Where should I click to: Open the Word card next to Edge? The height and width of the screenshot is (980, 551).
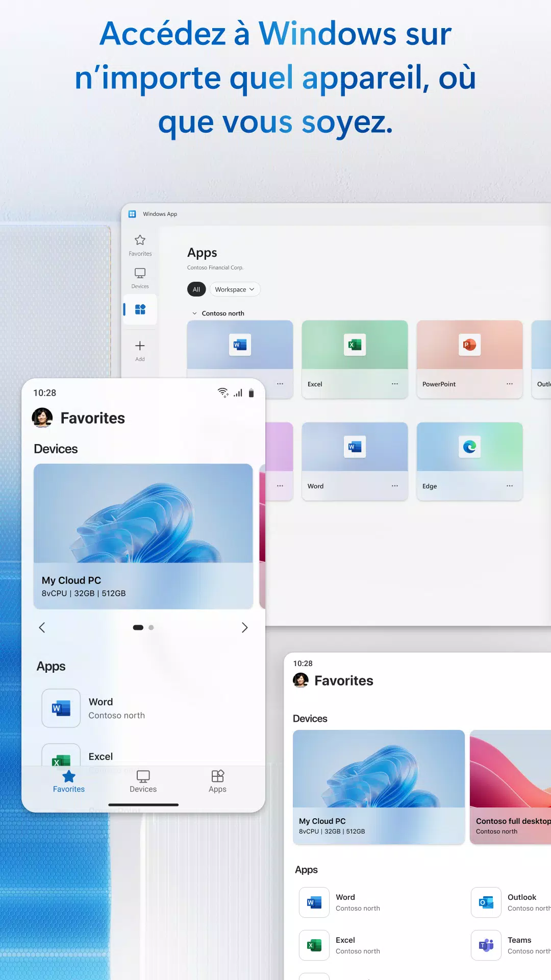point(355,461)
